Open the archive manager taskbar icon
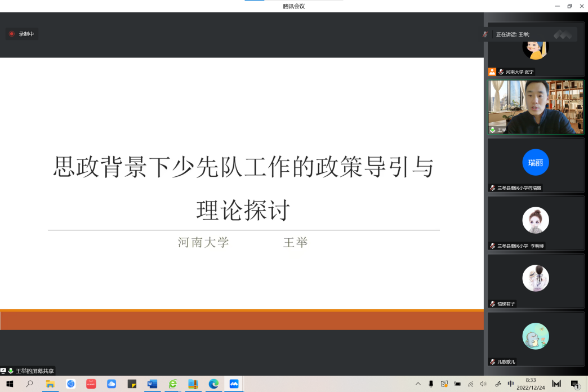This screenshot has width=588, height=392. click(193, 384)
